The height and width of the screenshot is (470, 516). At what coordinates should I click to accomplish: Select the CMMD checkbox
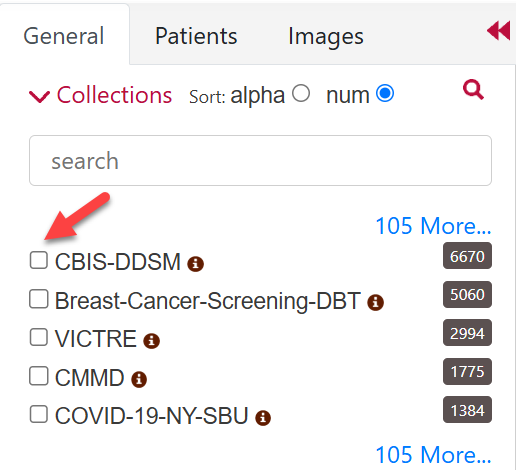(39, 376)
